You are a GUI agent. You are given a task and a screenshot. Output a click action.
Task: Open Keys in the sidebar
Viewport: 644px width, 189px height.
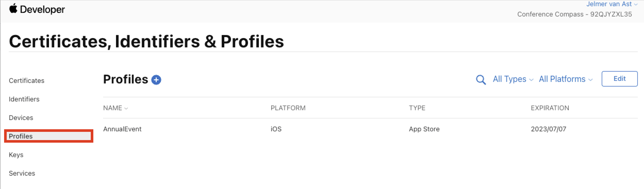(16, 155)
